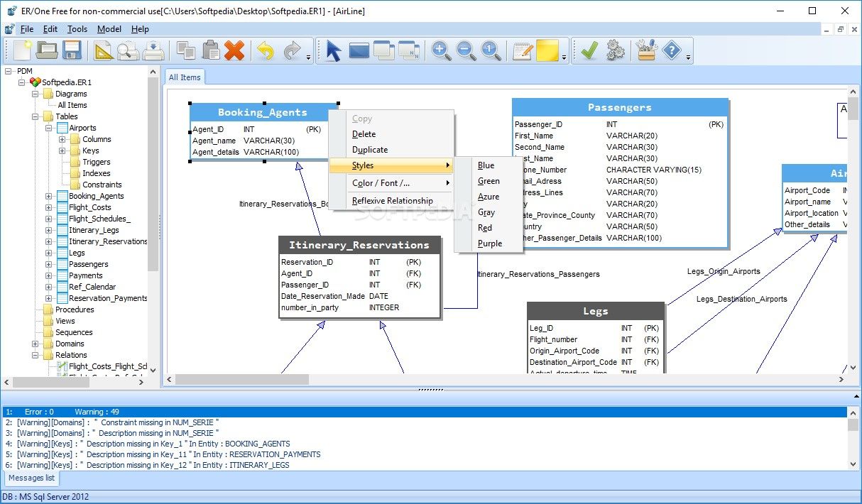Viewport: 862px width, 504px height.
Task: Expand the Passengers table node
Action: [x=49, y=264]
